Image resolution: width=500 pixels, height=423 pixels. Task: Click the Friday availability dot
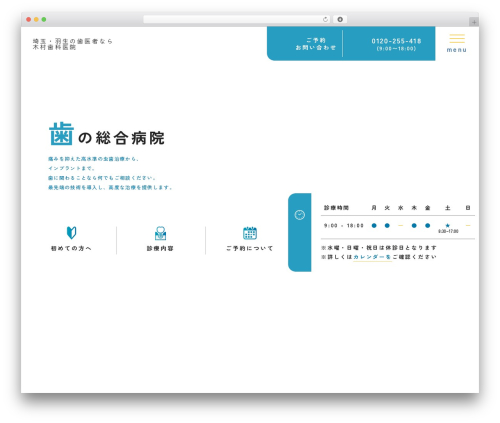point(428,226)
